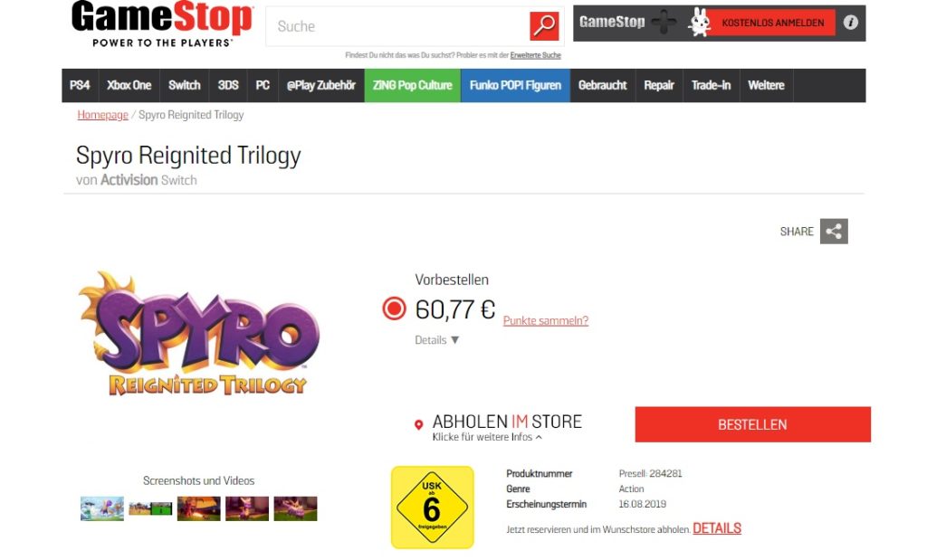Click the Spyro Reignited Trilogy logo image

pyautogui.click(x=198, y=334)
